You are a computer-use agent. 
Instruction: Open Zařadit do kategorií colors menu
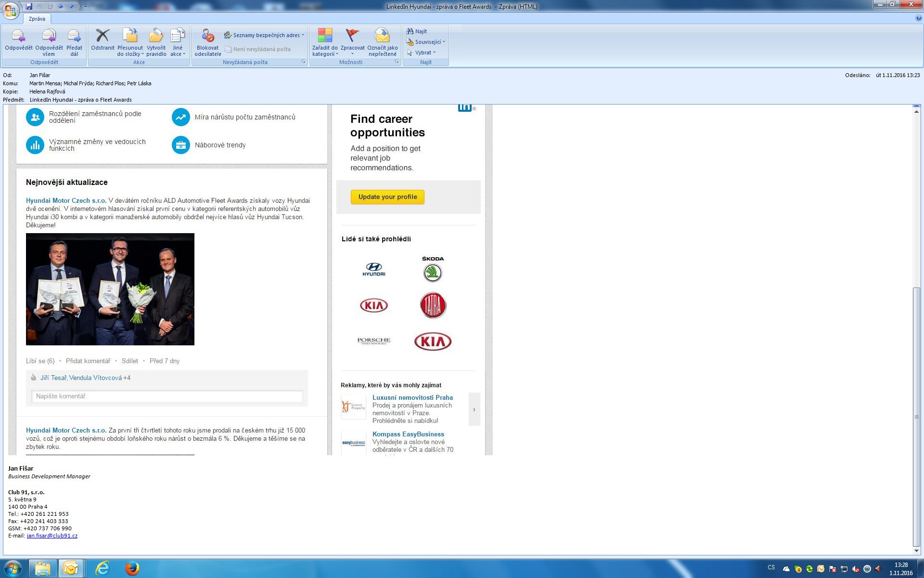325,42
